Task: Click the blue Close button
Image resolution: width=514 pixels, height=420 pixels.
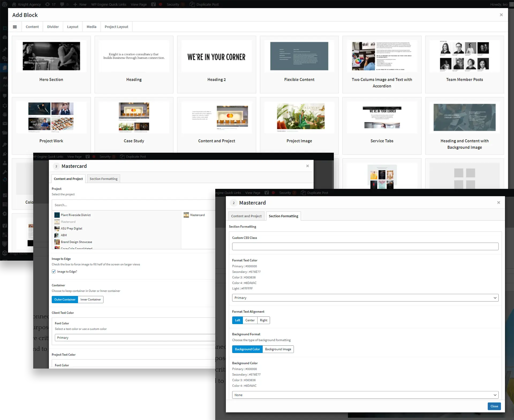Action: tap(494, 406)
